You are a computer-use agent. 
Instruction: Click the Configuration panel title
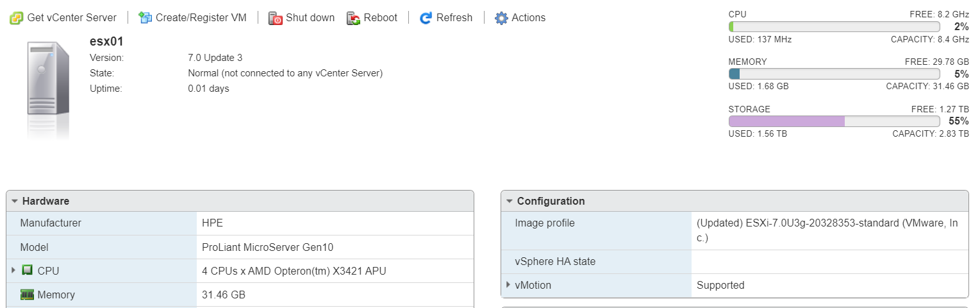pyautogui.click(x=551, y=201)
